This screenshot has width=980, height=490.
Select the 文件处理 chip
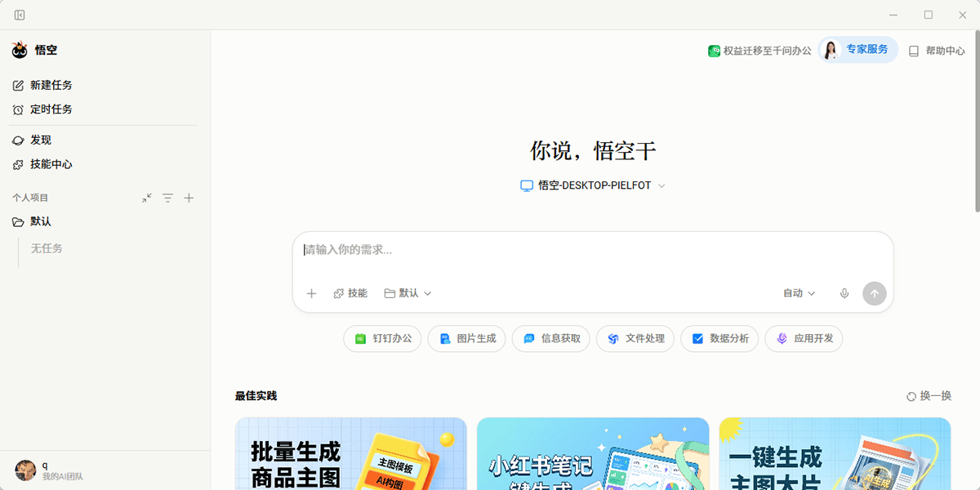(x=635, y=338)
